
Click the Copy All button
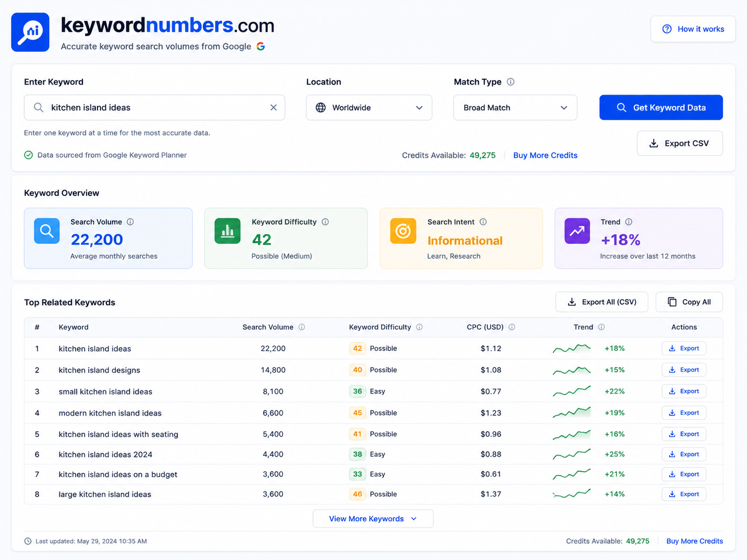[x=689, y=302]
